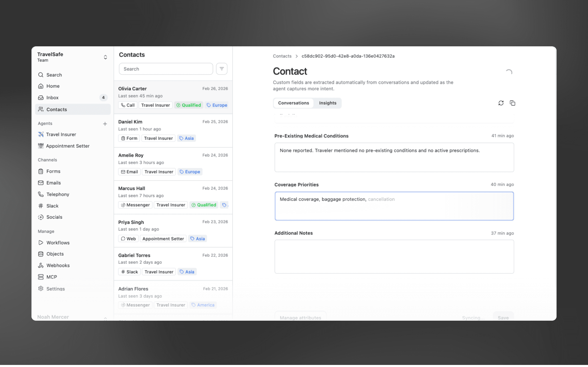Image resolution: width=588 pixels, height=367 pixels.
Task: Open the Telephony channel
Action: [58, 194]
